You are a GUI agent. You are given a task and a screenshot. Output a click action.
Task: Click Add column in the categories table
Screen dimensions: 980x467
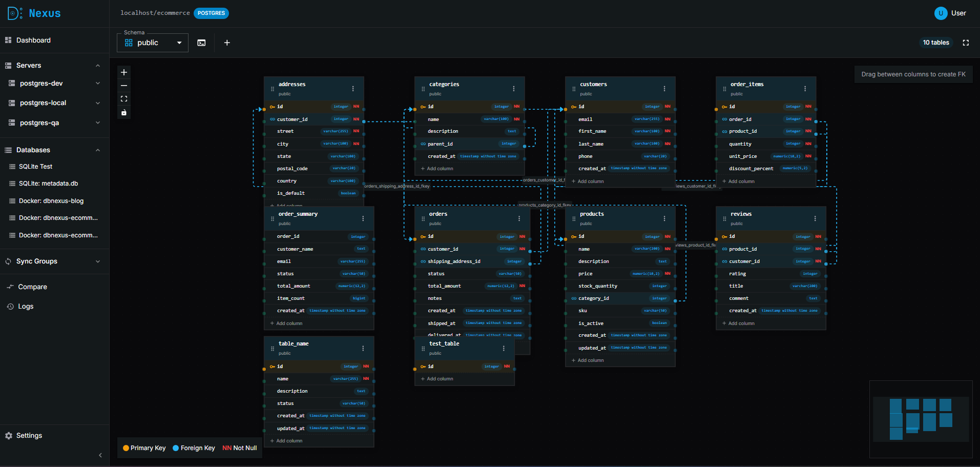point(440,169)
